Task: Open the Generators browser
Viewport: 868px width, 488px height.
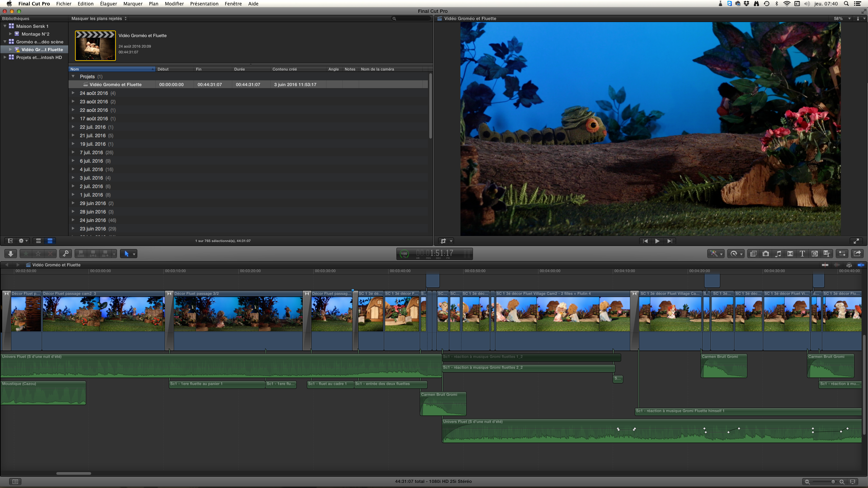Action: coord(814,253)
